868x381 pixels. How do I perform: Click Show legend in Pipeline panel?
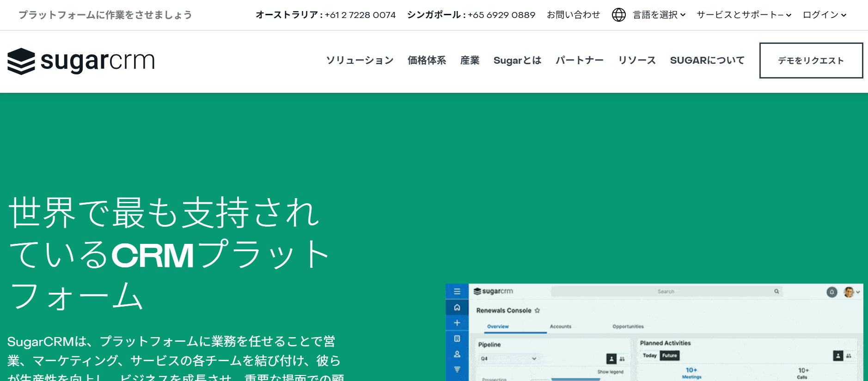click(x=610, y=372)
